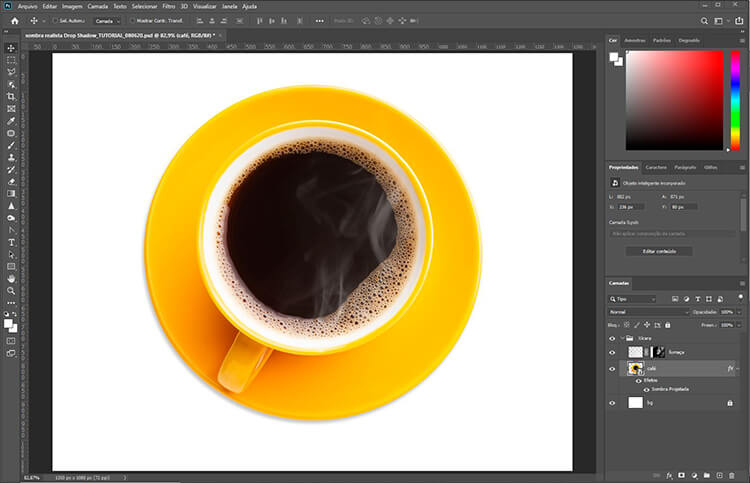Select the Hand tool
Viewport: 750px width, 483px height.
click(11, 279)
